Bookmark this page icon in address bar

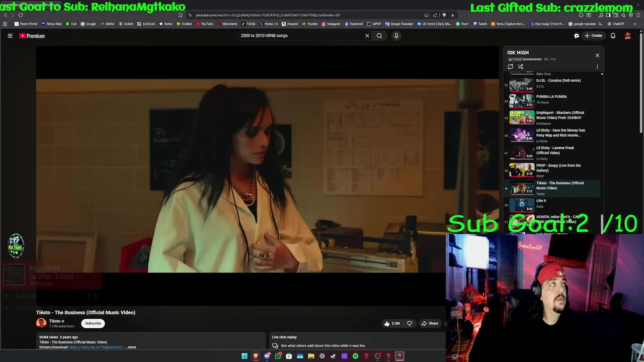point(180,15)
